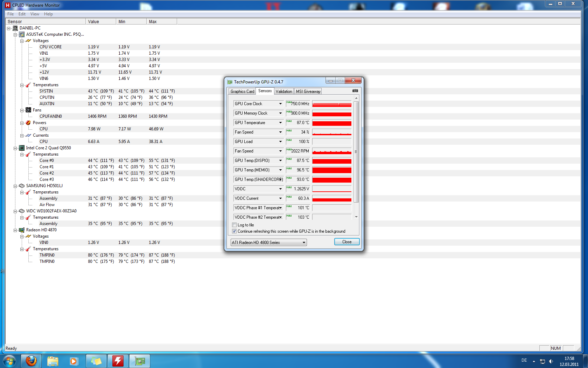Viewport: 588px width, 368px height.
Task: Click the GPU-Z Close button
Action: click(347, 242)
